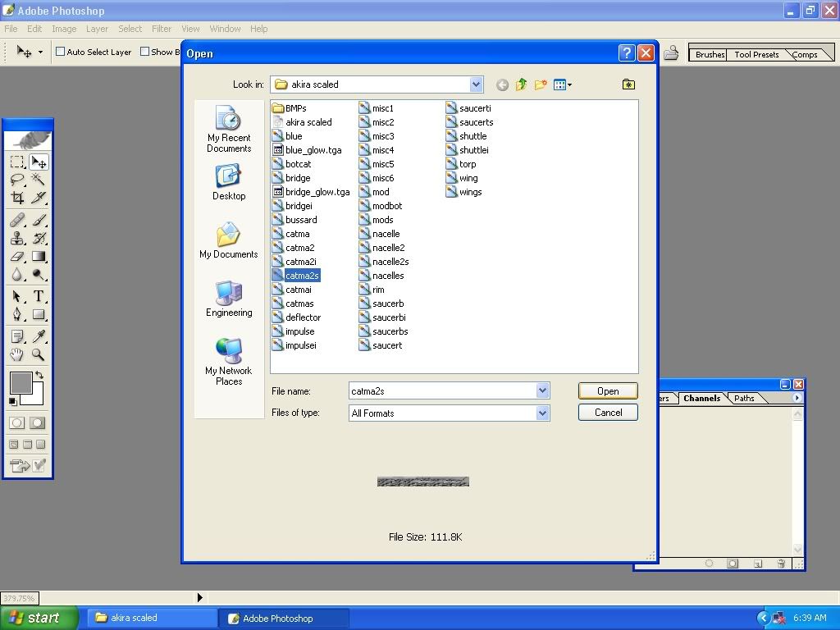Select the Type tool

39,296
